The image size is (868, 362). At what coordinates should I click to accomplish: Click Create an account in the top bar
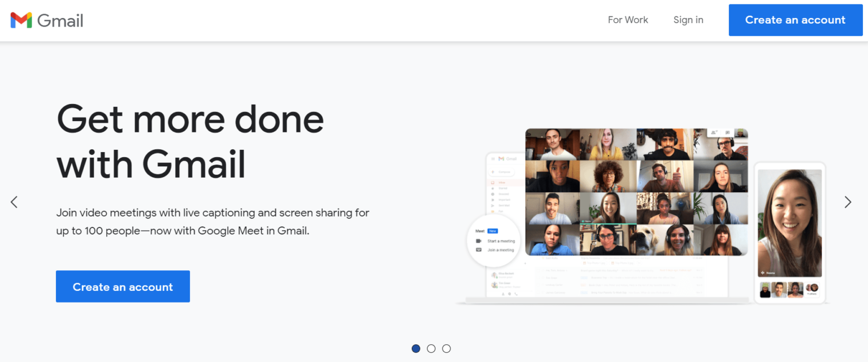tap(795, 19)
